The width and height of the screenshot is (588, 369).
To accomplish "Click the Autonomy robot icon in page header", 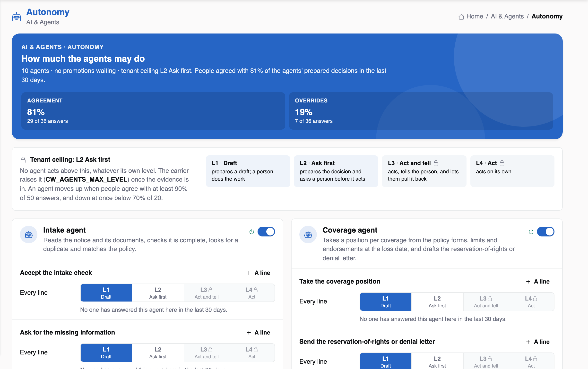I will click(16, 17).
